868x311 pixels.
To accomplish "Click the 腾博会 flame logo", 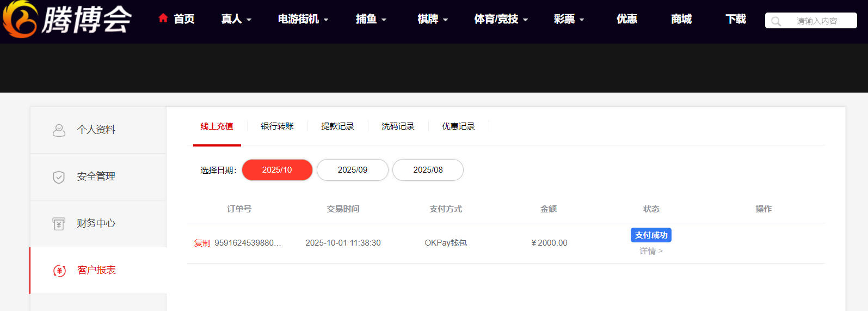I will point(21,19).
